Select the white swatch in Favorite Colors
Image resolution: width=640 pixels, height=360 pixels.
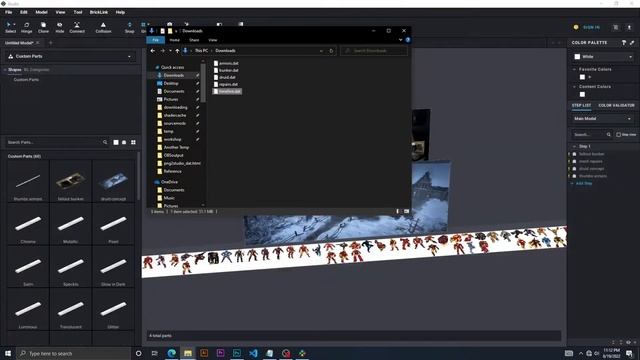pyautogui.click(x=582, y=77)
